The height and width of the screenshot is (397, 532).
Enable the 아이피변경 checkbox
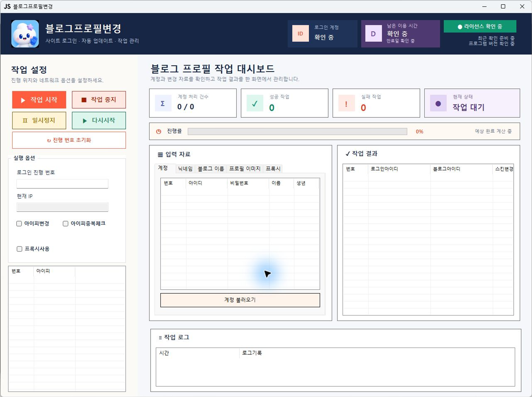coord(19,223)
